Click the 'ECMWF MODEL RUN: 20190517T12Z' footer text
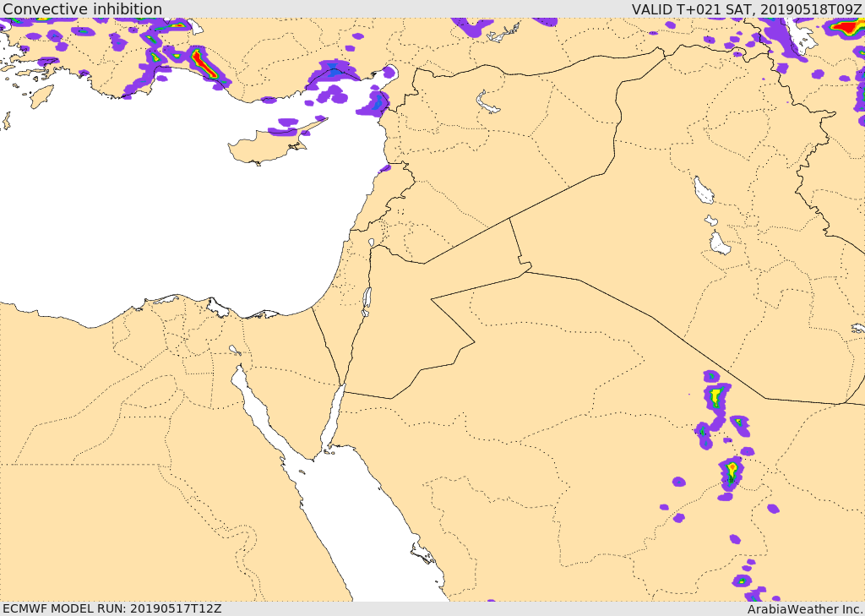The width and height of the screenshot is (865, 616). 112,608
